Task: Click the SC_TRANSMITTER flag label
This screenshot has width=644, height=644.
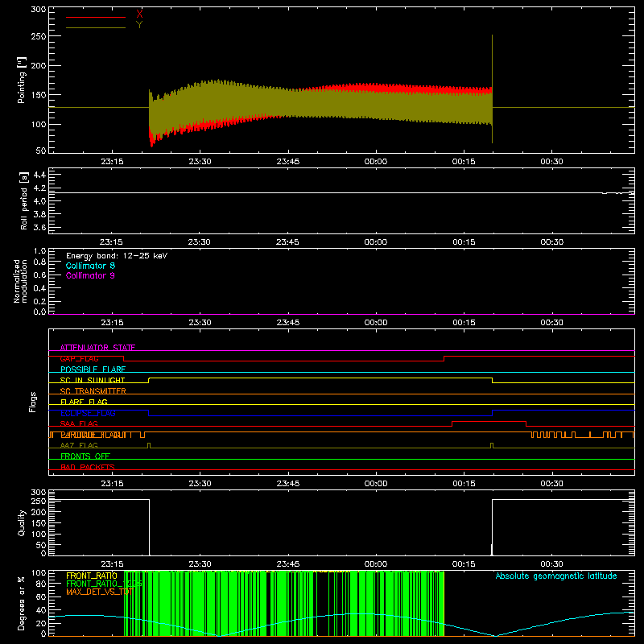Action: (x=93, y=391)
